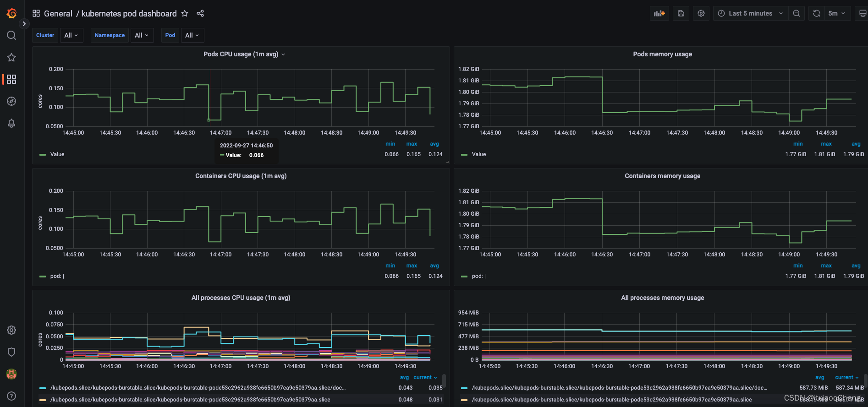The image size is (868, 407).
Task: Toggle Value series in Pods memory legend
Action: (x=479, y=154)
